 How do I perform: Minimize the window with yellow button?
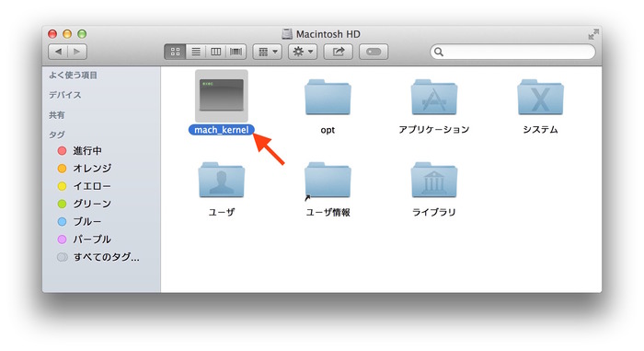click(67, 34)
